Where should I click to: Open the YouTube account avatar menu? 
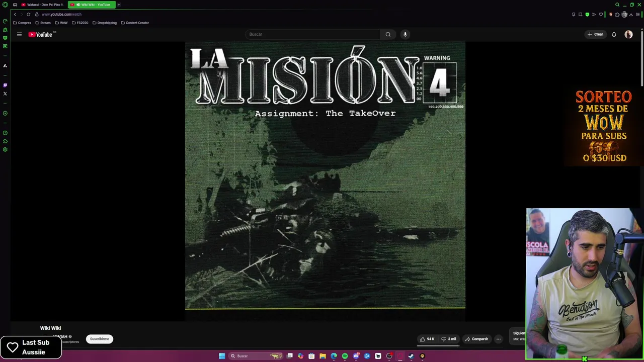click(628, 34)
